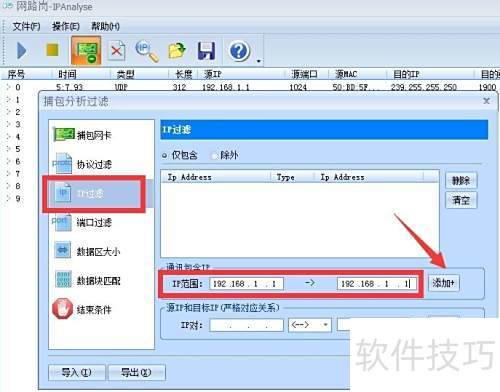
Task: Expand packet row 5
Action: pyautogui.click(x=8, y=149)
